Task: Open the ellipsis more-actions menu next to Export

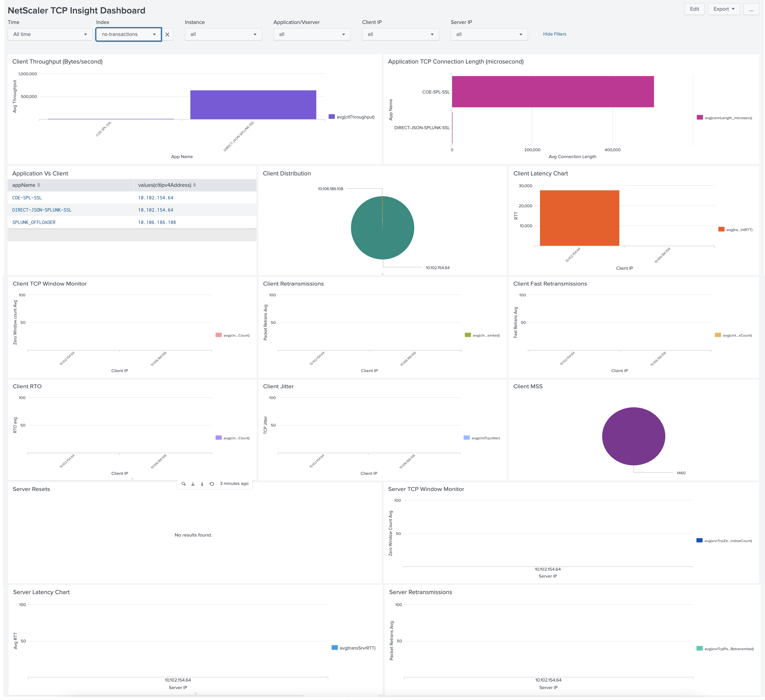Action: 751,9
